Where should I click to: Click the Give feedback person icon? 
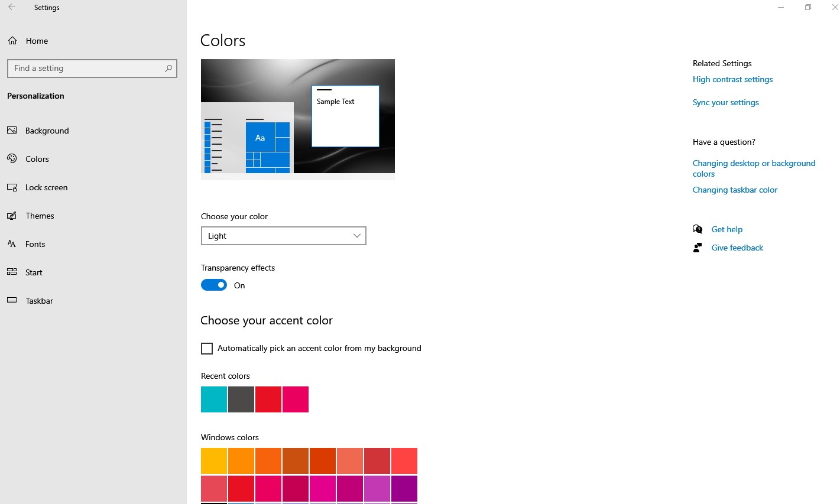[698, 248]
